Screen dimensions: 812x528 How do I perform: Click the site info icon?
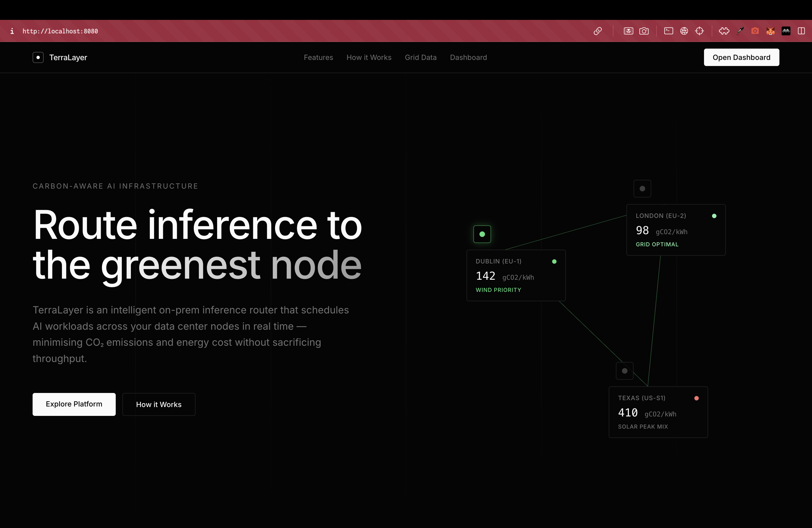(x=12, y=31)
